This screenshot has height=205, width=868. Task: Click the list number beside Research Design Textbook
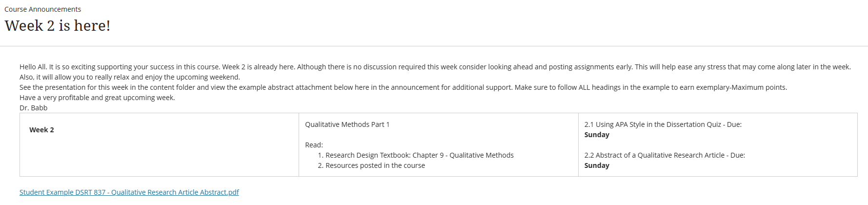tap(321, 155)
